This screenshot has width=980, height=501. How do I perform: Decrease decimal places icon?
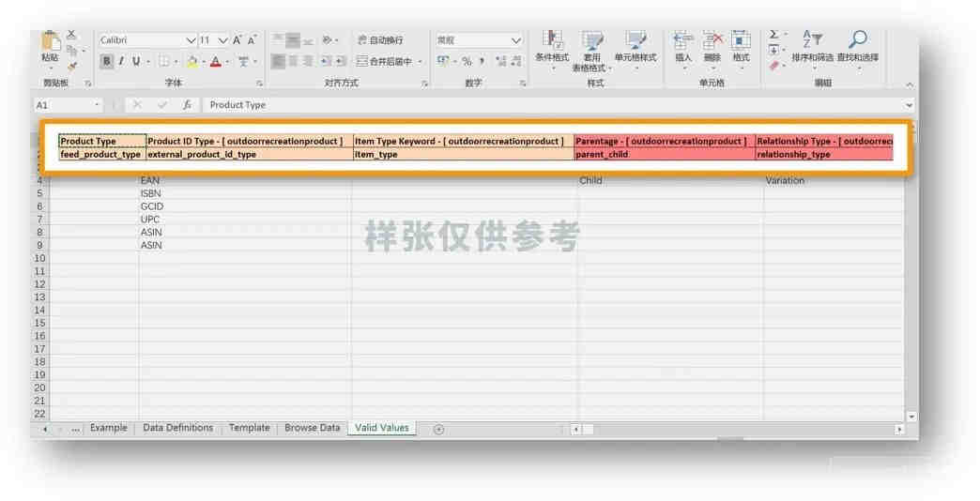[x=516, y=61]
